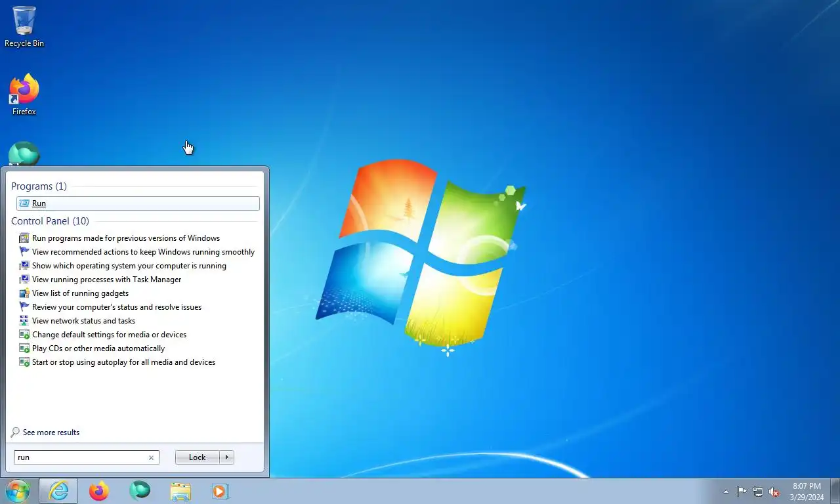Show hidden tray icons arrow
Viewport: 840px width, 504px height.
[726, 492]
